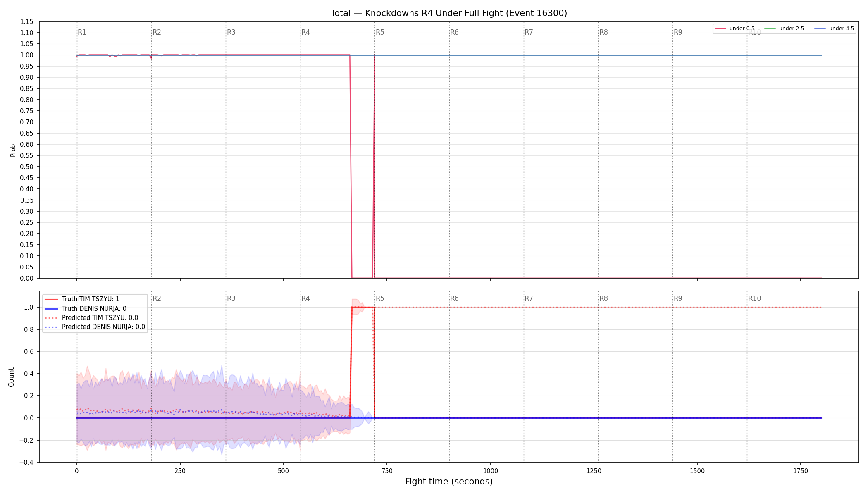
Task: Click the −0.4 tick on the Count axis
Action: 26,462
